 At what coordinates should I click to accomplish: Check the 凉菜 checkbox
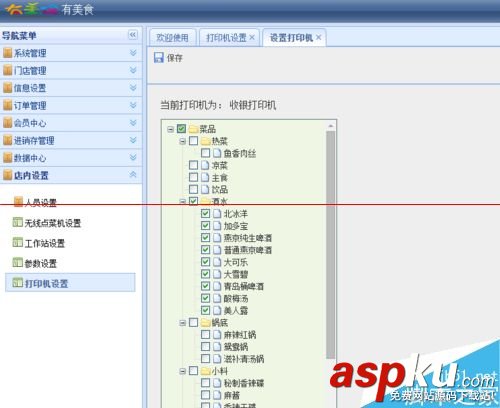pyautogui.click(x=193, y=165)
